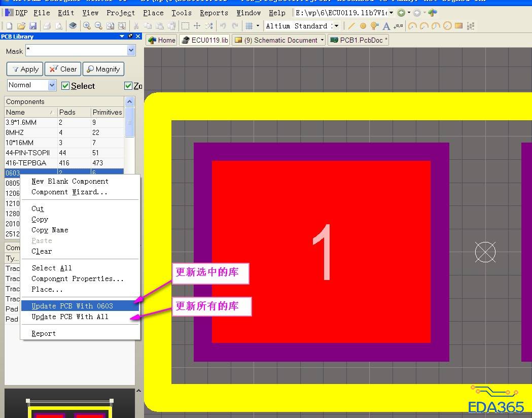Choose Update PCB With 0603
Image resolution: width=532 pixels, height=418 pixels.
click(80, 306)
